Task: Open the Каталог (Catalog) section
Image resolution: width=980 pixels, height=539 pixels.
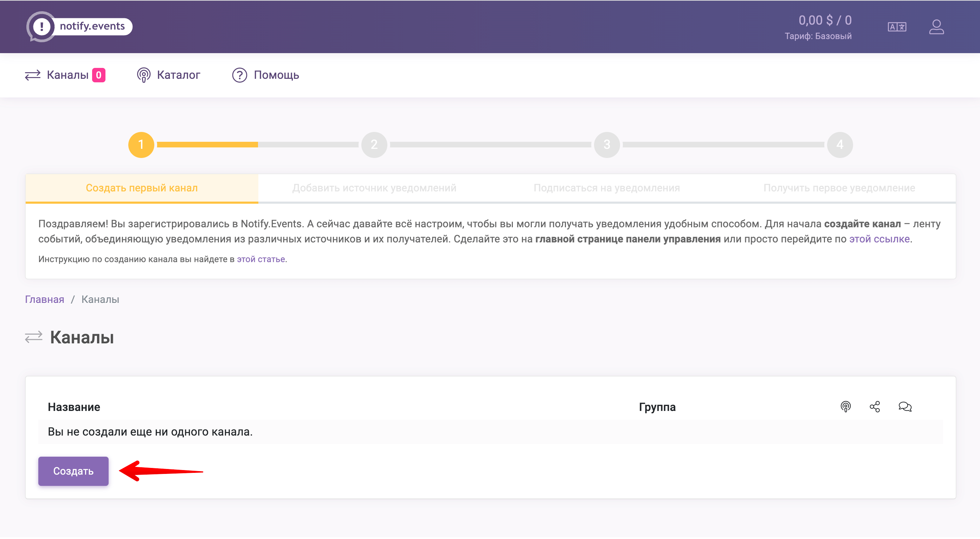Action: 168,75
